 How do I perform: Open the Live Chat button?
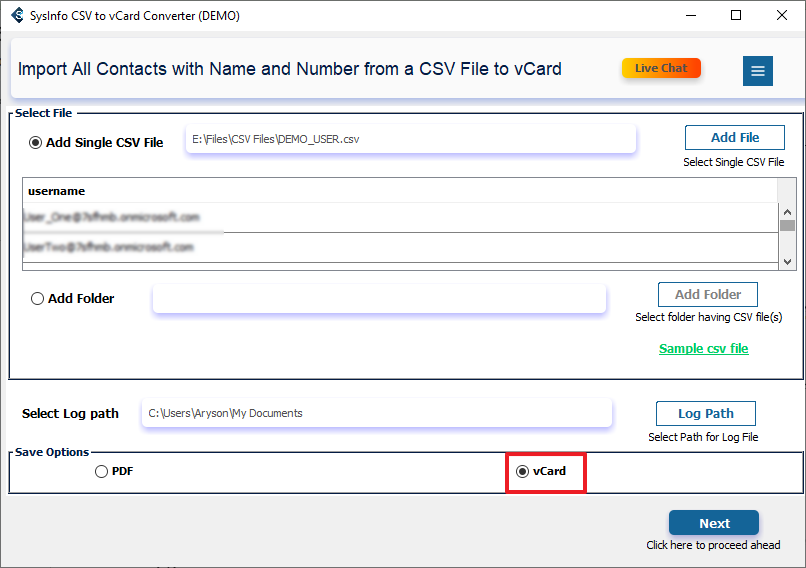tap(661, 68)
